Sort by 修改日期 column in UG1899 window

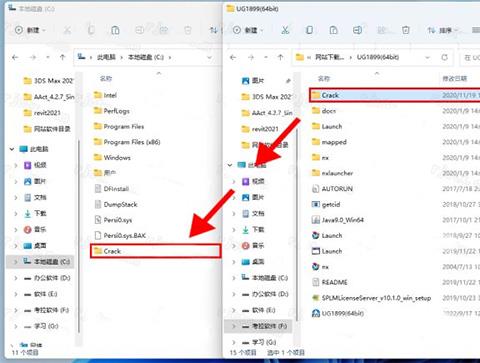[455, 79]
